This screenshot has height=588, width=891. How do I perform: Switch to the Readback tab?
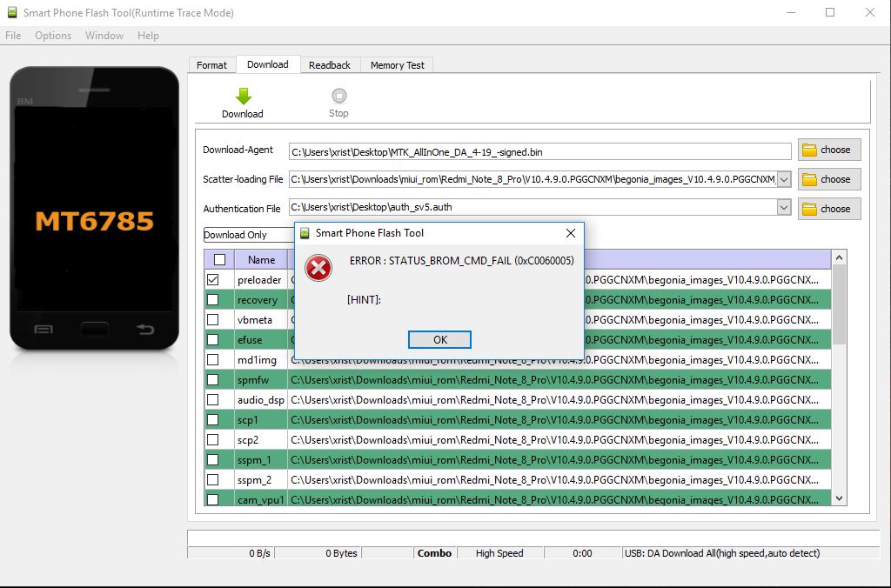point(330,65)
